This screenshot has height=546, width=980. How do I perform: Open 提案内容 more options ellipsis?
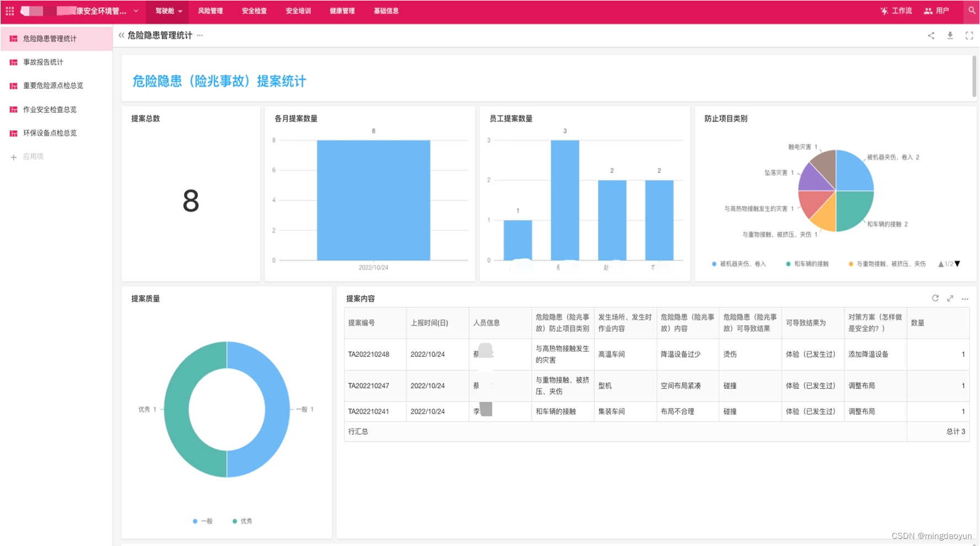pos(965,299)
